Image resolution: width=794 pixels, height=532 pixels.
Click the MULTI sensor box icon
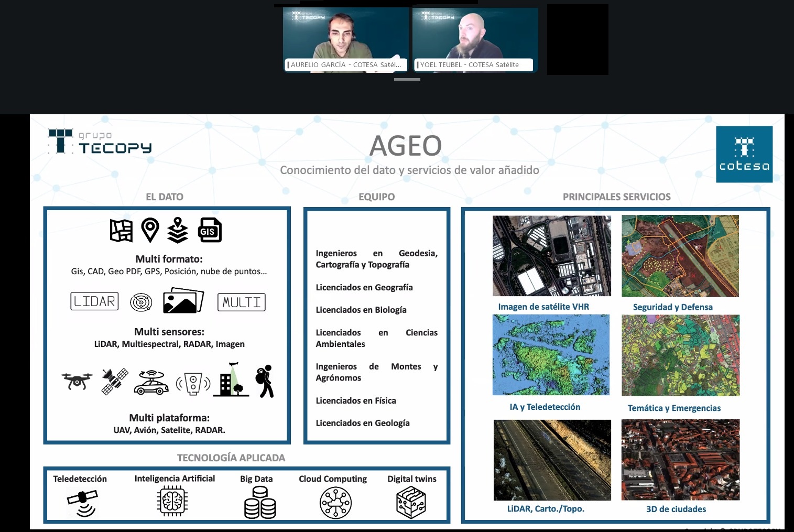pyautogui.click(x=242, y=302)
